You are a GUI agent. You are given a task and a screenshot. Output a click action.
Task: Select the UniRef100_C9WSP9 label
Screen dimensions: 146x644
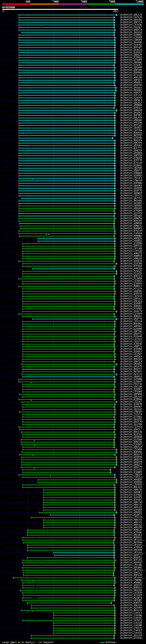tap(131, 40)
